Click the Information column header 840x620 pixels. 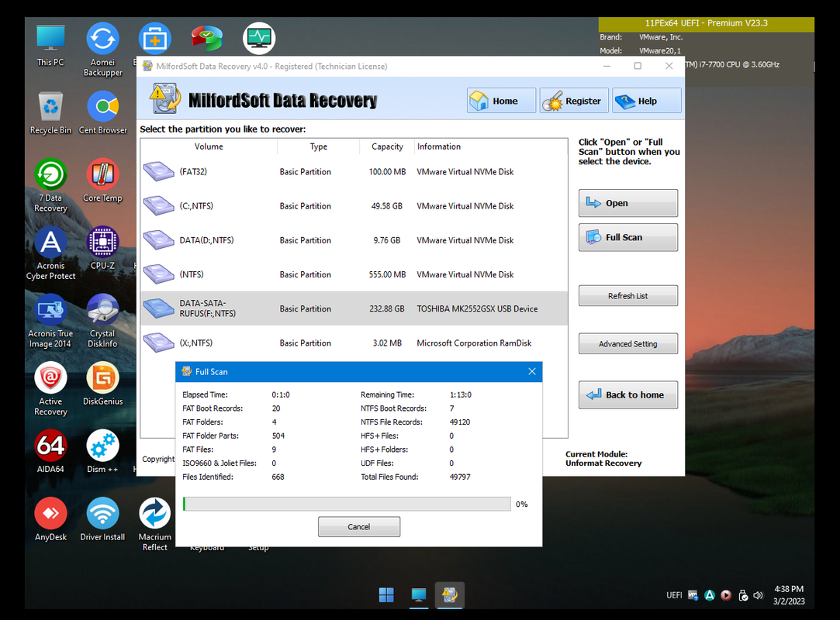click(x=491, y=146)
